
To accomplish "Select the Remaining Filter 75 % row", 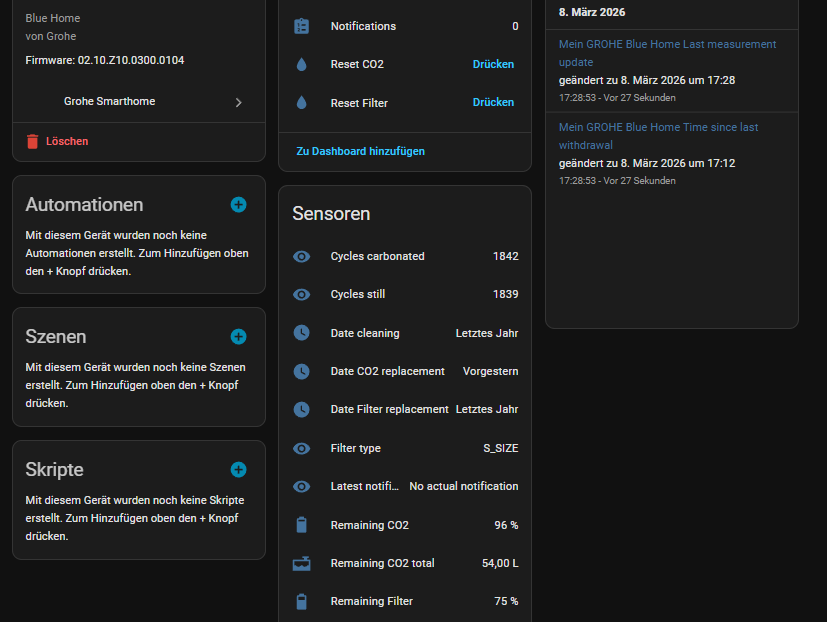I will 404,601.
